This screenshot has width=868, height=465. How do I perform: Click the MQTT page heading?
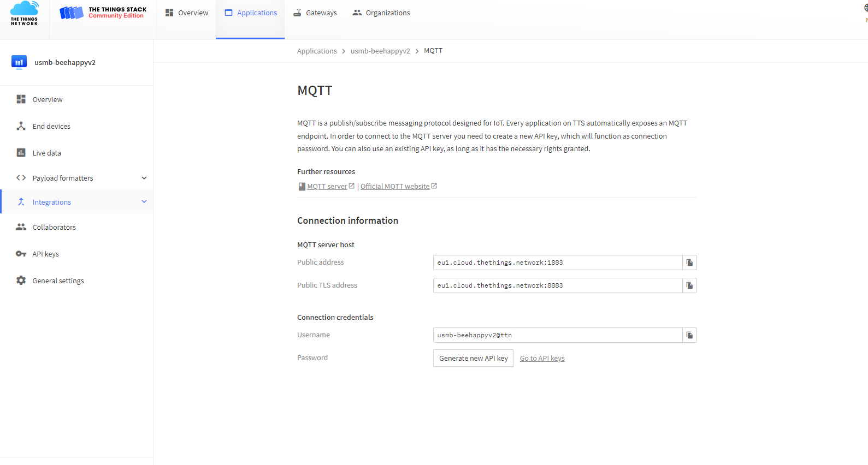[x=315, y=91]
